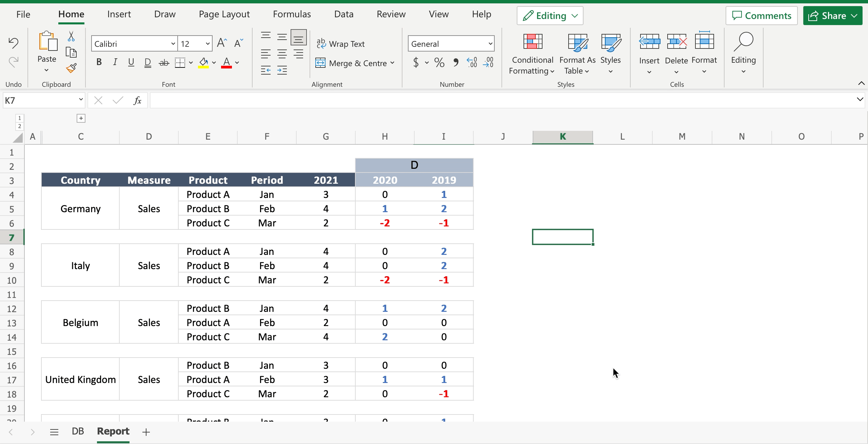Click the Share button
Screen dimensions: 868x444
click(x=833, y=15)
